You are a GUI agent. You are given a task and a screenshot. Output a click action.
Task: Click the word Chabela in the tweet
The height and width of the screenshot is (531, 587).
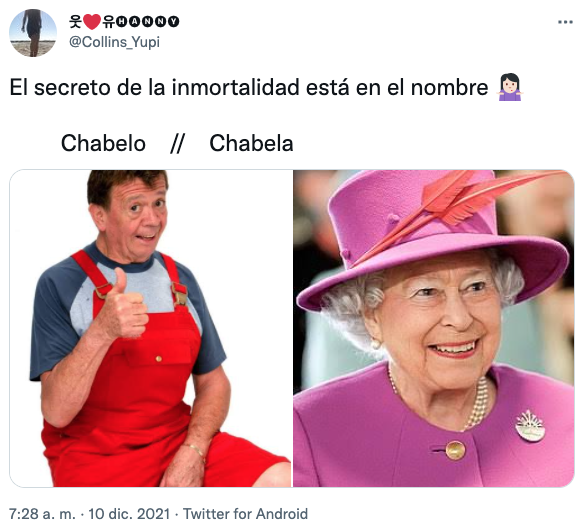click(x=251, y=143)
